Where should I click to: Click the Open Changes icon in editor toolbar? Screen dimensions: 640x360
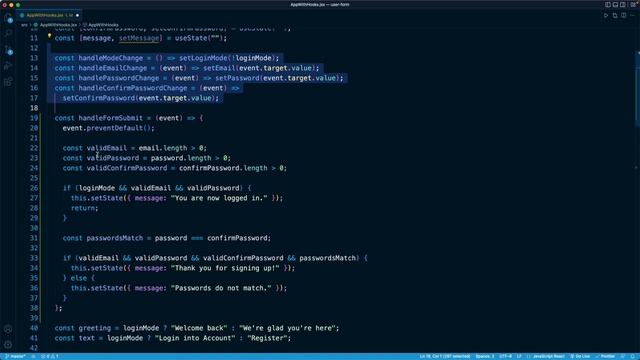(615, 16)
